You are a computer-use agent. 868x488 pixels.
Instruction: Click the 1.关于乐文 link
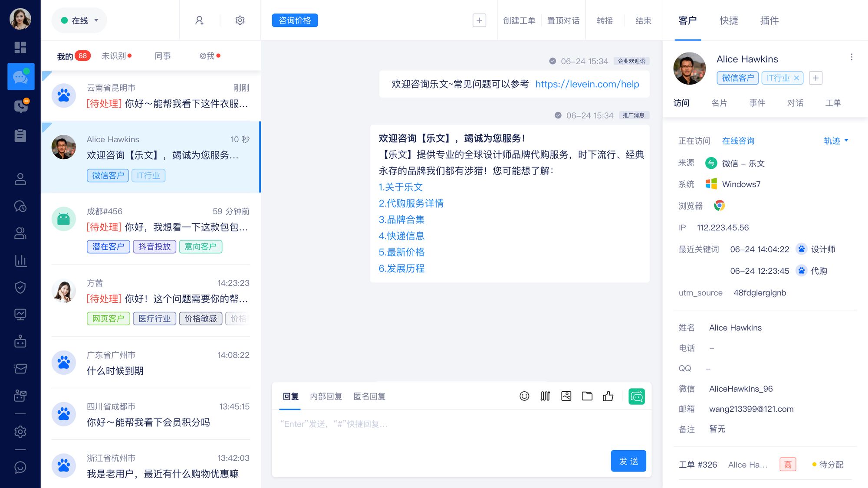point(401,187)
